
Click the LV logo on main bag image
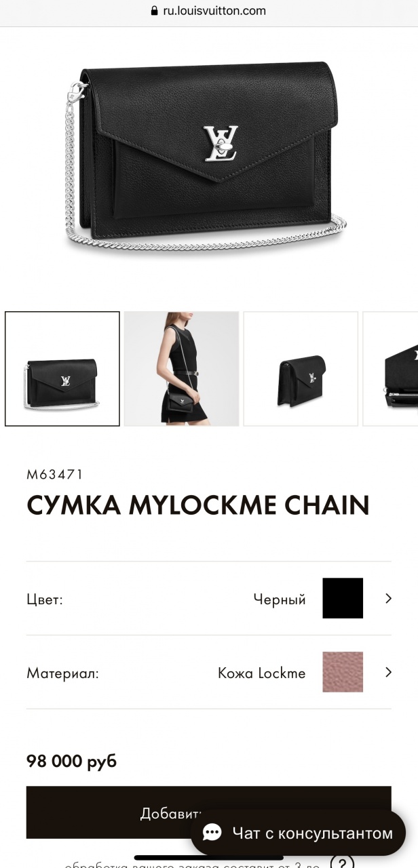221,143
